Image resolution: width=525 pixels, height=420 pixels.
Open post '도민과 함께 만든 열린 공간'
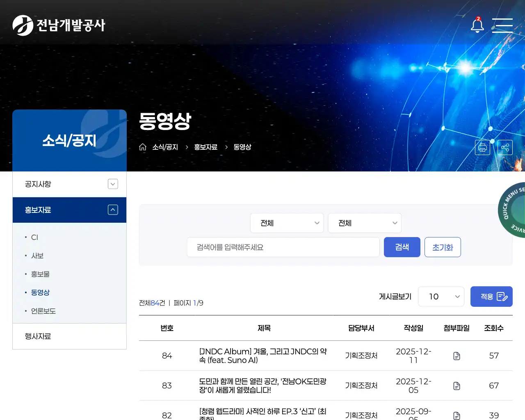tap(263, 386)
